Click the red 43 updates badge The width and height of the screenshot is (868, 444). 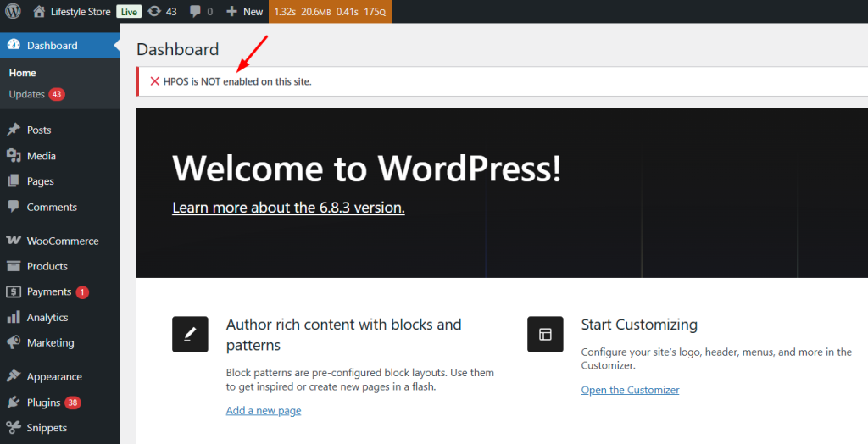point(57,95)
